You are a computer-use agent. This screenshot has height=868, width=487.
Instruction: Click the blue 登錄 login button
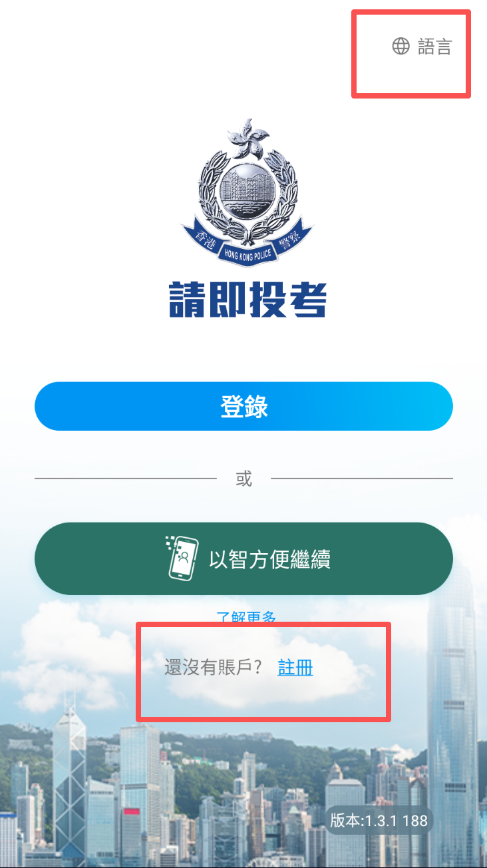click(243, 406)
